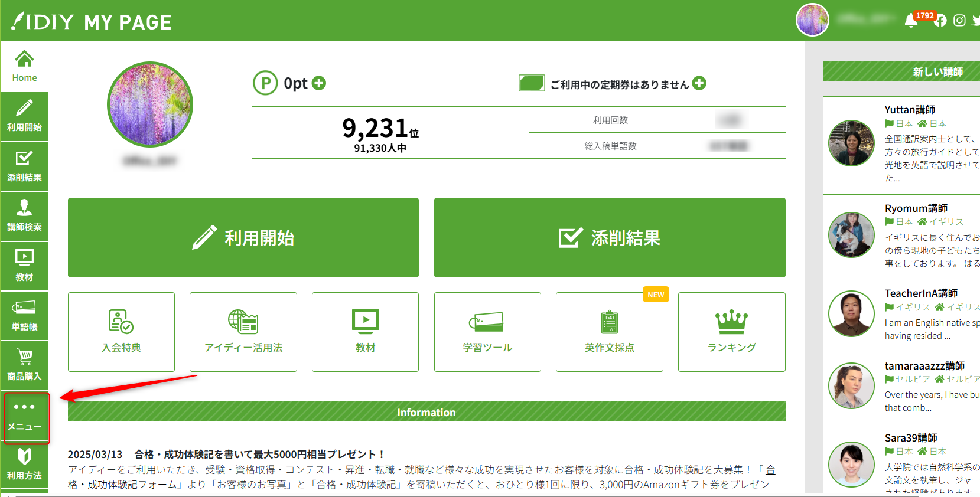The height and width of the screenshot is (497, 980).
Task: Open the 英作文採点 tile marked NEW
Action: click(x=610, y=332)
